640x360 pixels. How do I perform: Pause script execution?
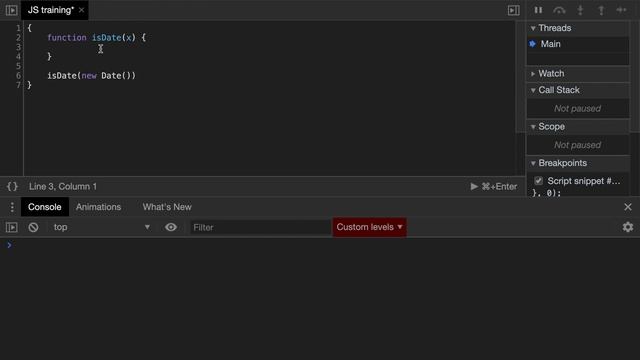point(538,10)
